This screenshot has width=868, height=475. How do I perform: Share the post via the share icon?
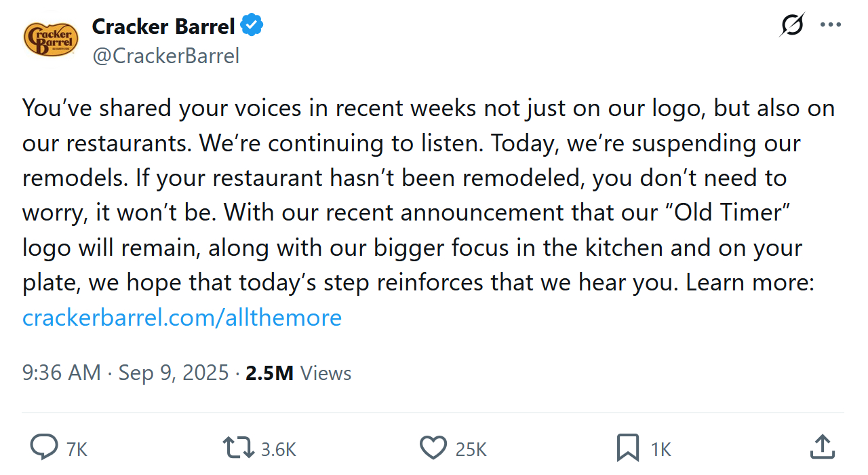coord(822,447)
